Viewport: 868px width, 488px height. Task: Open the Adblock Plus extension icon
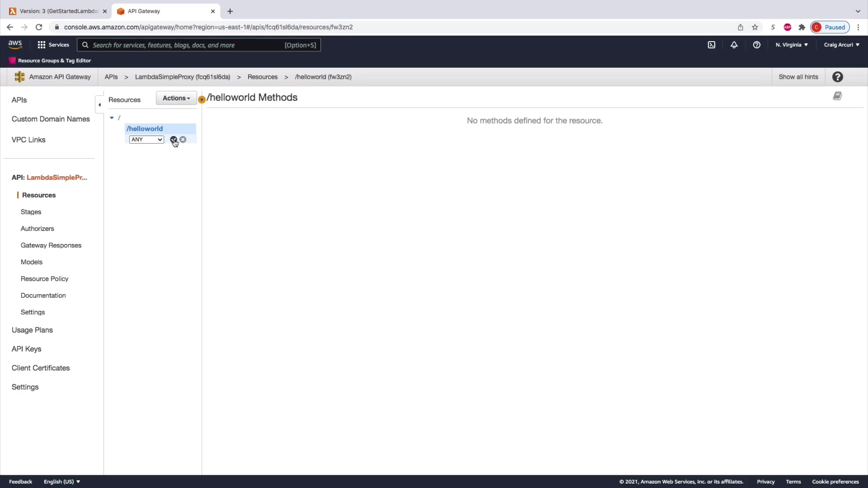788,27
